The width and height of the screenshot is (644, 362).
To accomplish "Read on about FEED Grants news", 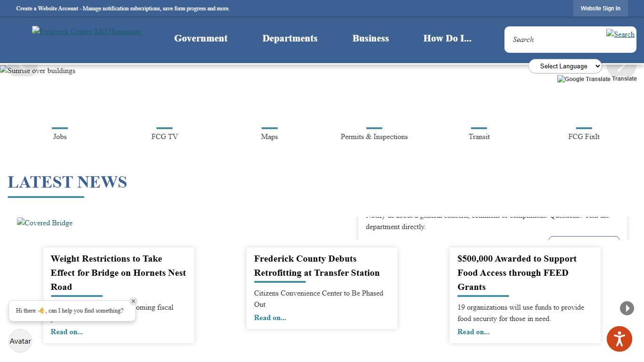I will [x=473, y=331].
